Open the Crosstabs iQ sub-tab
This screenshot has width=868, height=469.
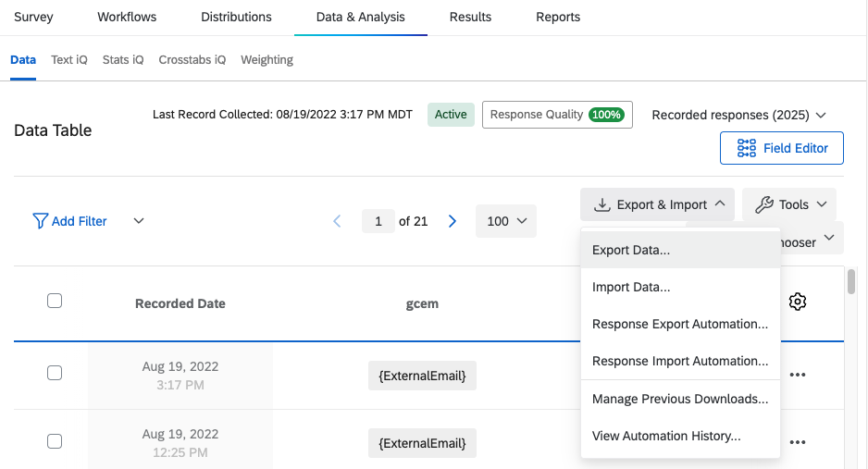click(x=192, y=60)
